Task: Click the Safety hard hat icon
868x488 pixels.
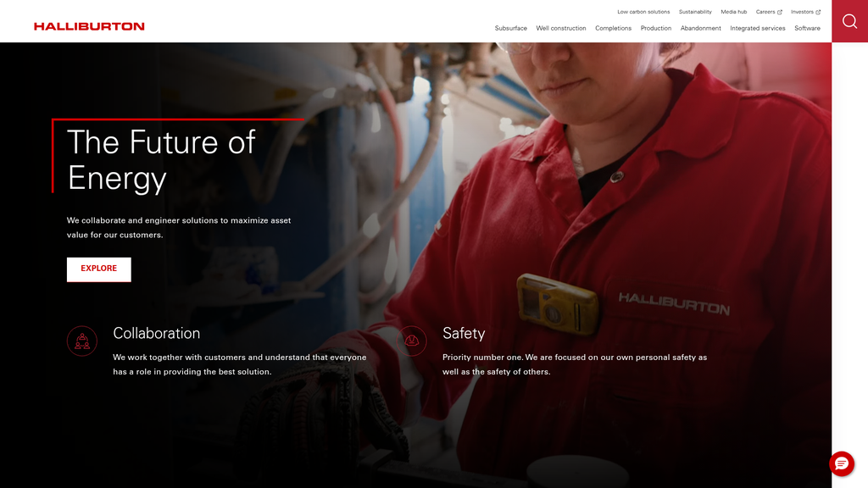Action: (411, 341)
